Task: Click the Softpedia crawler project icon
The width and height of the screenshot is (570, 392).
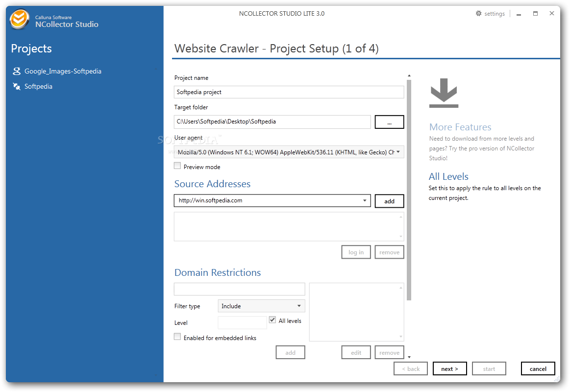Action: click(17, 86)
